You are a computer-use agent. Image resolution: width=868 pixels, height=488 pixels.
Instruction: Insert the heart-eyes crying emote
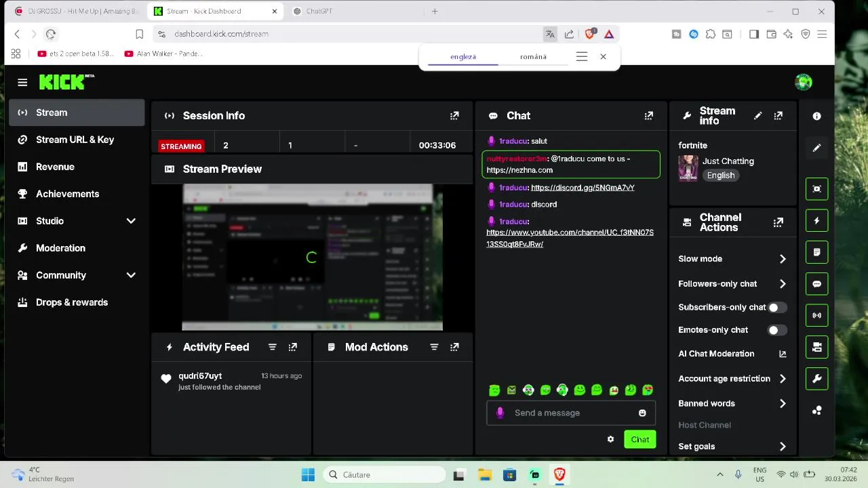648,390
